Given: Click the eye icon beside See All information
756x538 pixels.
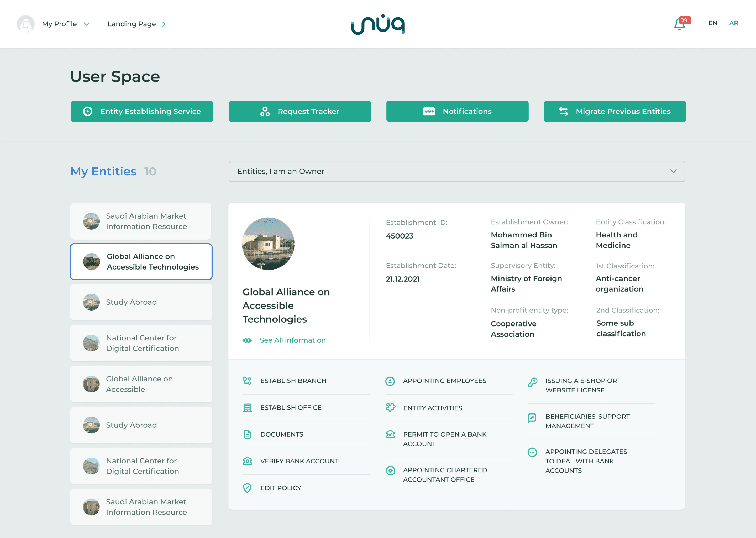Looking at the screenshot, I should [247, 340].
